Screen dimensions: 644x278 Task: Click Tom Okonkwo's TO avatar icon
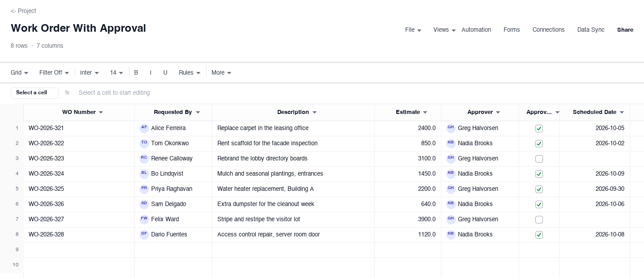coord(144,143)
